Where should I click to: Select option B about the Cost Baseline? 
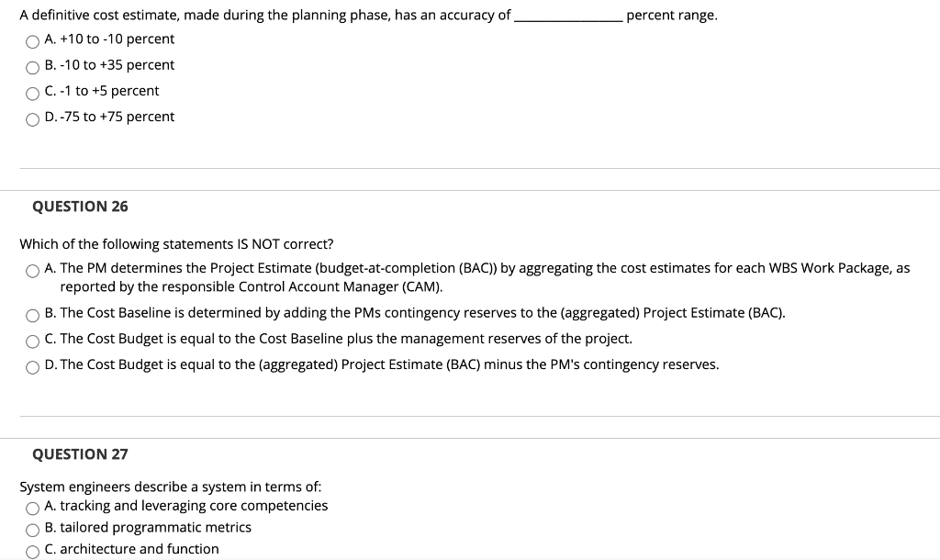(x=33, y=316)
